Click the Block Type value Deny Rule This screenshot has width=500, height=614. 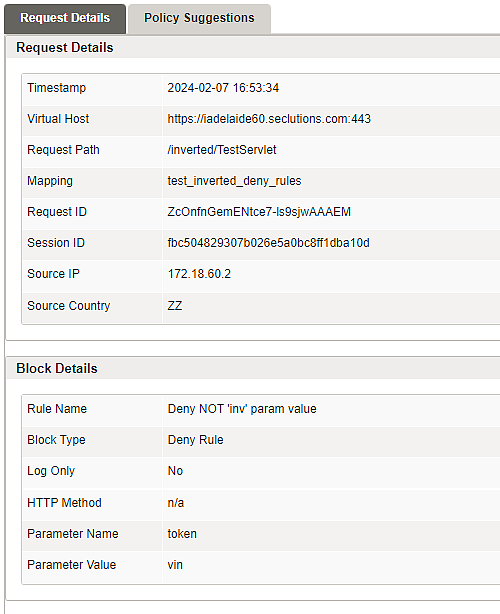(195, 440)
